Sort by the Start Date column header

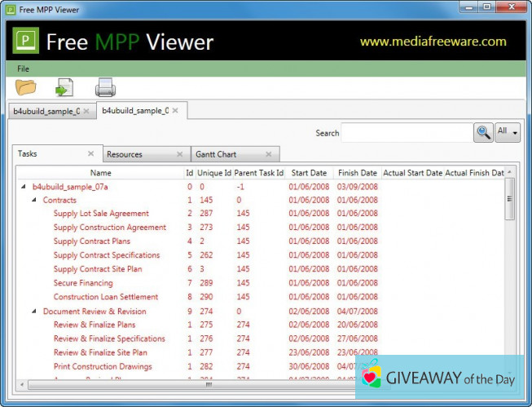(309, 173)
